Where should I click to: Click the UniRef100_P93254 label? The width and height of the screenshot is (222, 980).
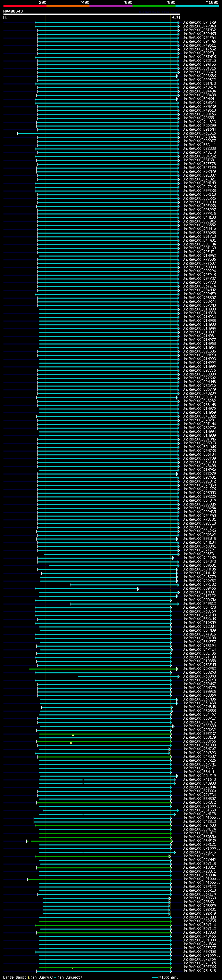[x=199, y=508]
